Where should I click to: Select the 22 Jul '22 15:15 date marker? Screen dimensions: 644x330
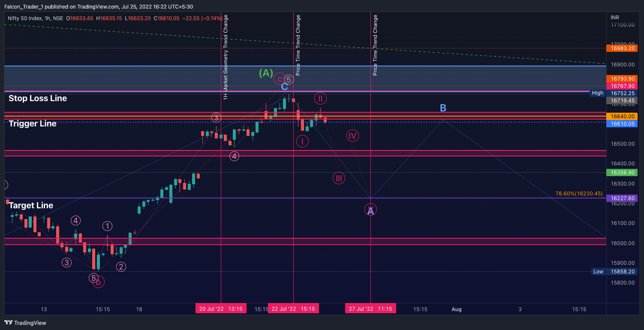tap(293, 309)
